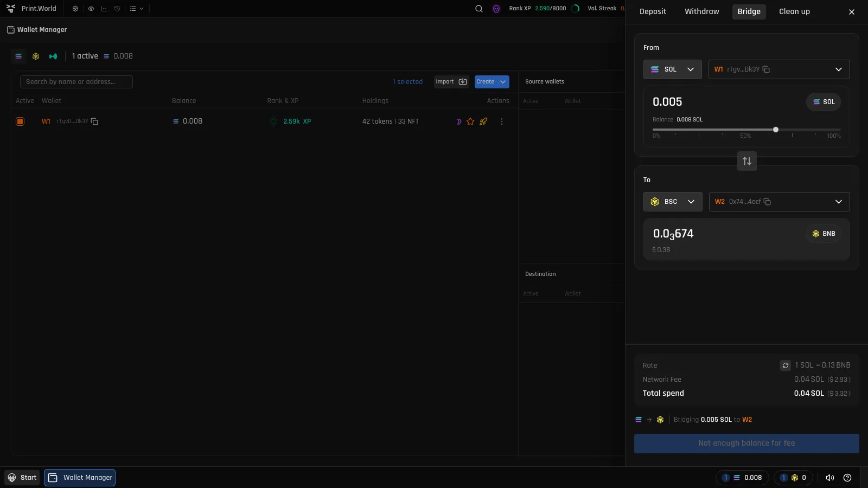Click the 2.59k XP rank value
Screen dimensions: 868x488
point(297,121)
